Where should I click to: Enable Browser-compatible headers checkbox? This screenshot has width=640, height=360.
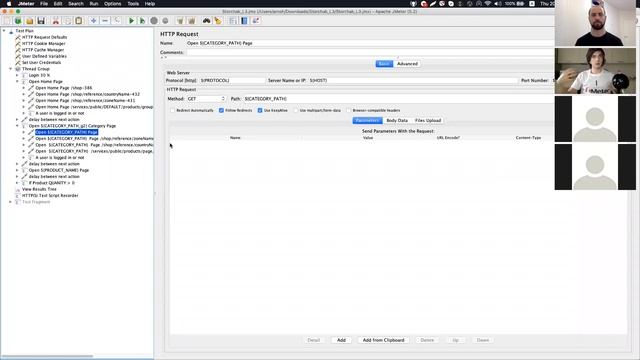(349, 110)
